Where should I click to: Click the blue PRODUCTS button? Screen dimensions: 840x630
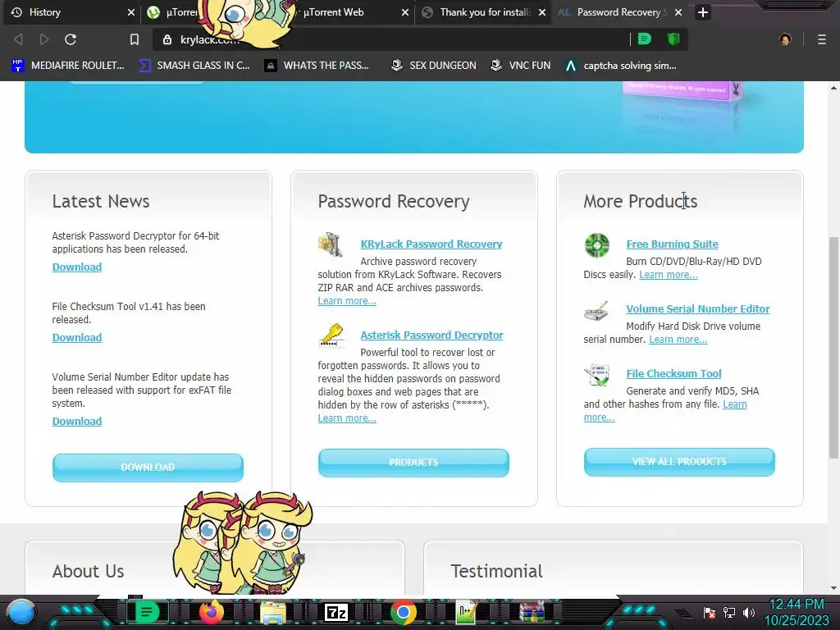point(413,463)
